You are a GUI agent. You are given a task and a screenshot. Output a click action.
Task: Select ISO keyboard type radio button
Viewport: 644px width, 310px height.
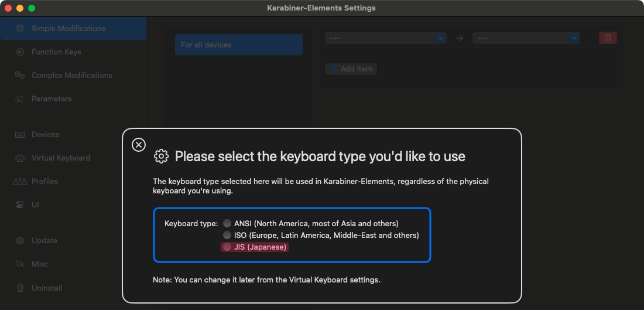(x=227, y=235)
